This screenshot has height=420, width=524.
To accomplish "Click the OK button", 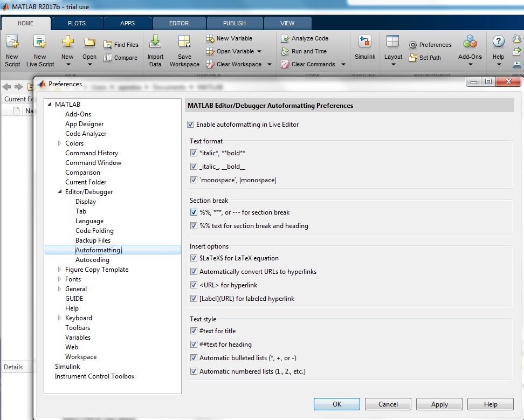I will (337, 404).
